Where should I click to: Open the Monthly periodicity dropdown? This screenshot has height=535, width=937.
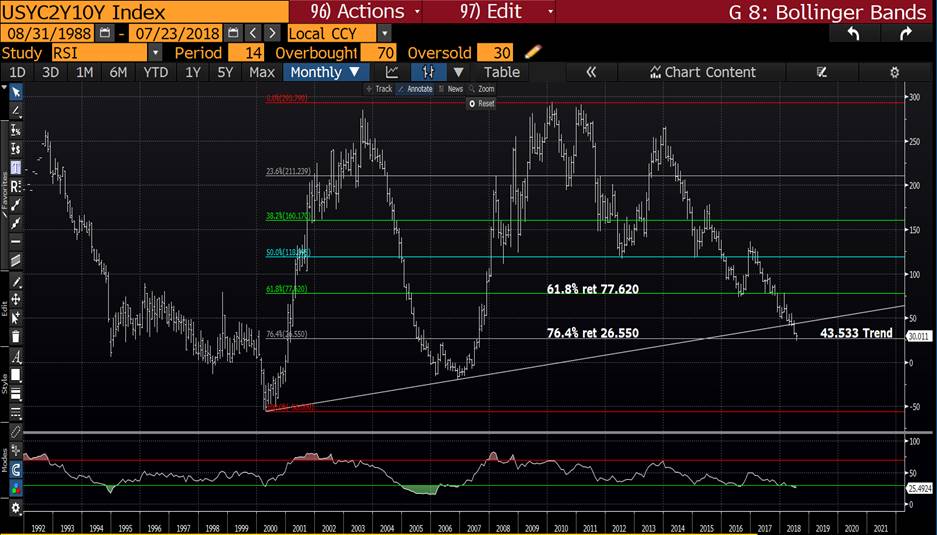click(x=326, y=72)
